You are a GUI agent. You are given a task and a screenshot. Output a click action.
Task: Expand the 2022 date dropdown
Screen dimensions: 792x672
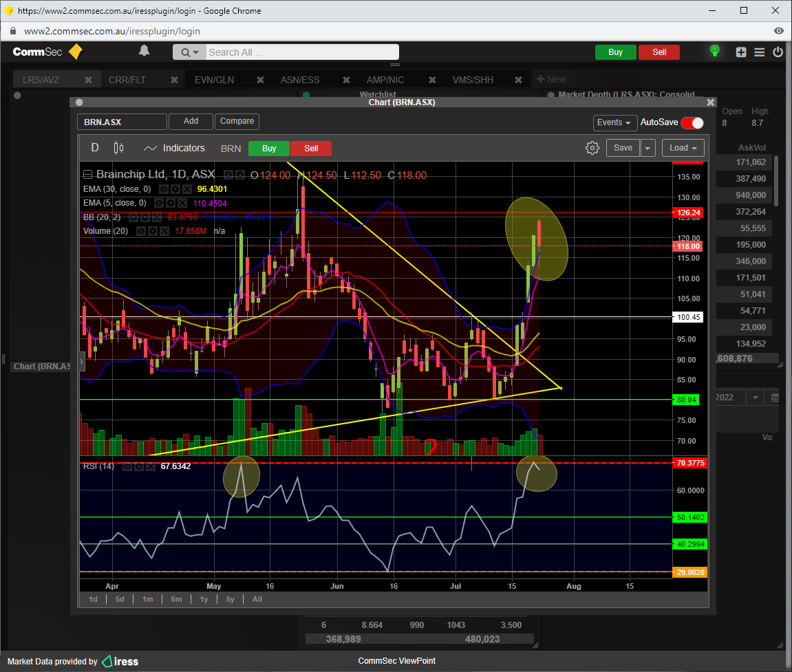[755, 398]
